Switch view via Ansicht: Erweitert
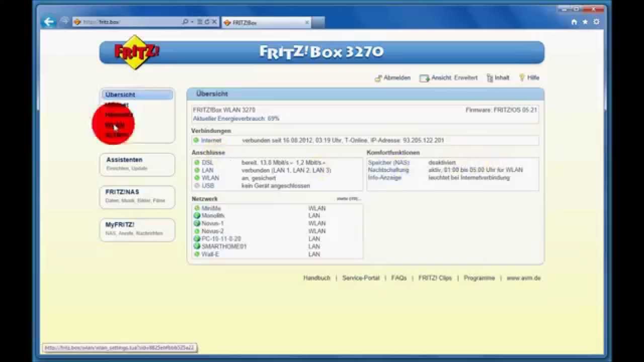This screenshot has width=644, height=362. tap(454, 78)
